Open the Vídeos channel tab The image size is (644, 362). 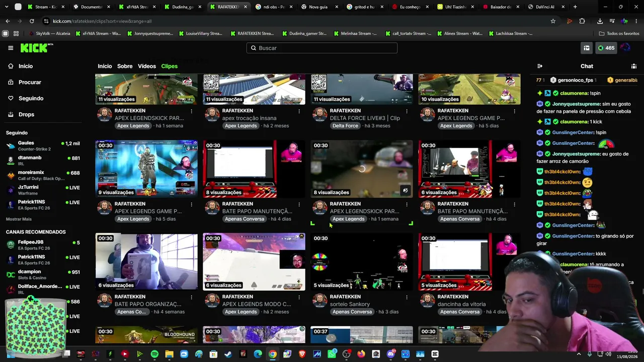[x=147, y=66]
